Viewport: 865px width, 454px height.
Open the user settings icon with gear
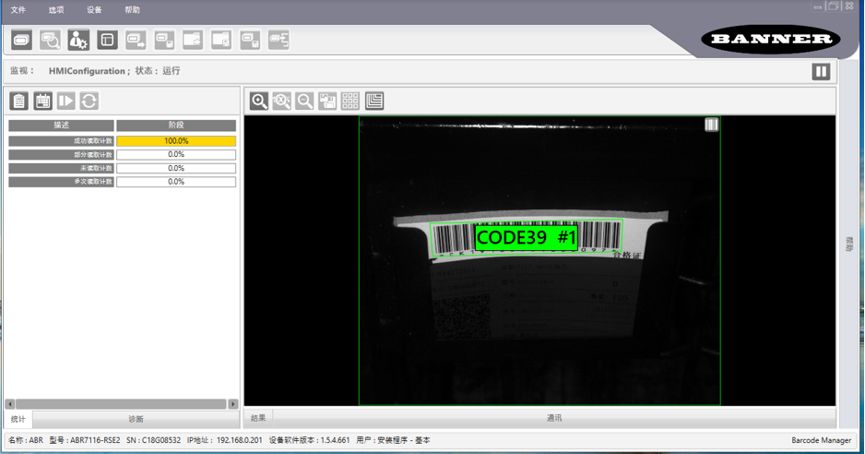[79, 40]
